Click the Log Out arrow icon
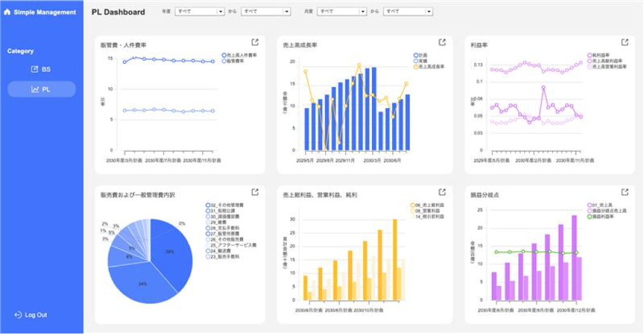644x334 pixels. tap(18, 315)
